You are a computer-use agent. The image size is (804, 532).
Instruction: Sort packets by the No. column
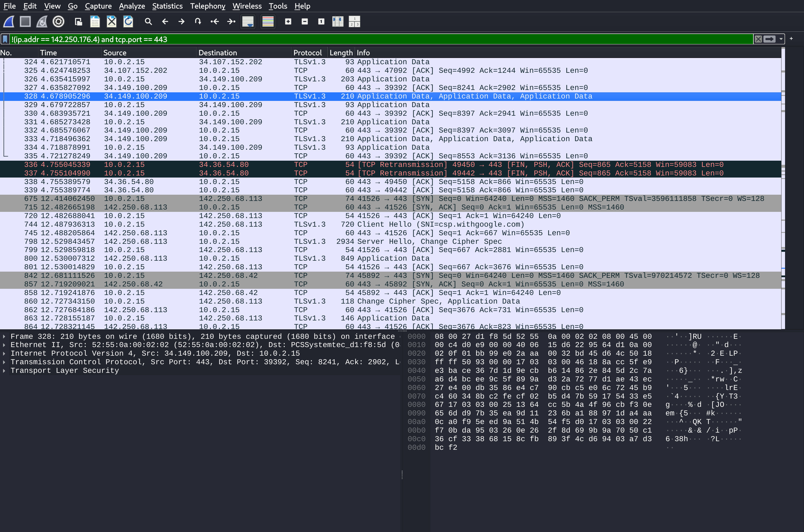19,53
